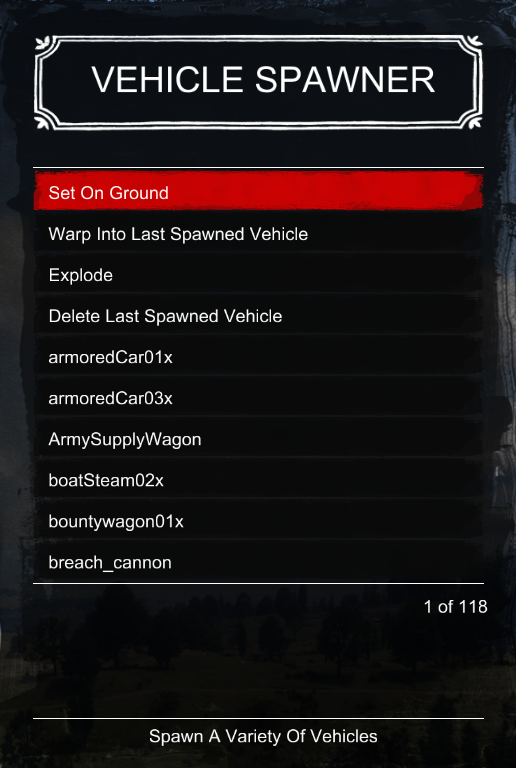The image size is (516, 768).
Task: Select the breach_cannon entry
Action: [x=258, y=562]
